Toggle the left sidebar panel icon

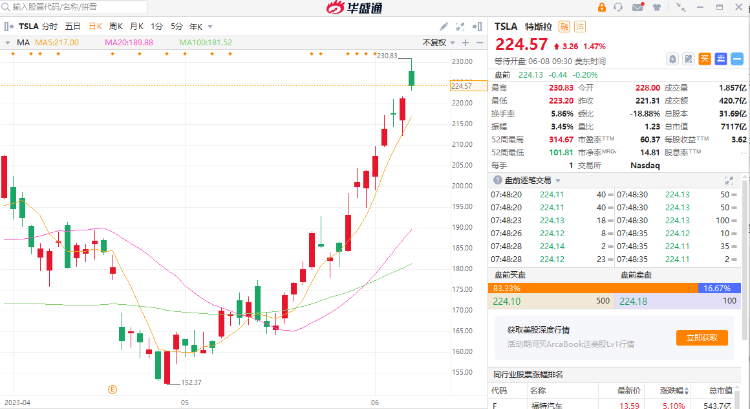(x=8, y=26)
